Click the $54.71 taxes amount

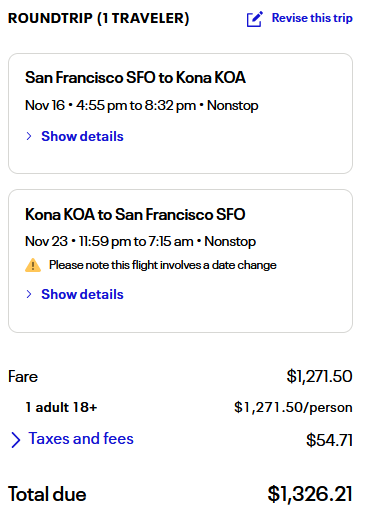click(x=329, y=440)
